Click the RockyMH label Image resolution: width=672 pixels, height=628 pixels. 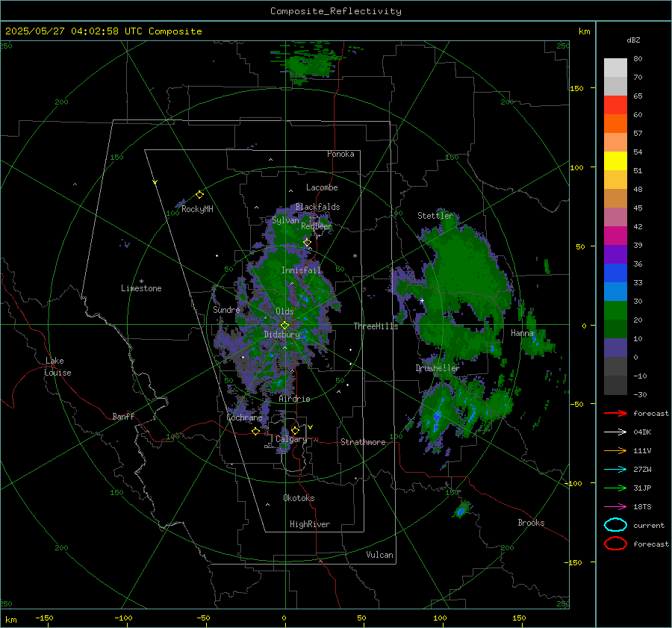point(197,209)
